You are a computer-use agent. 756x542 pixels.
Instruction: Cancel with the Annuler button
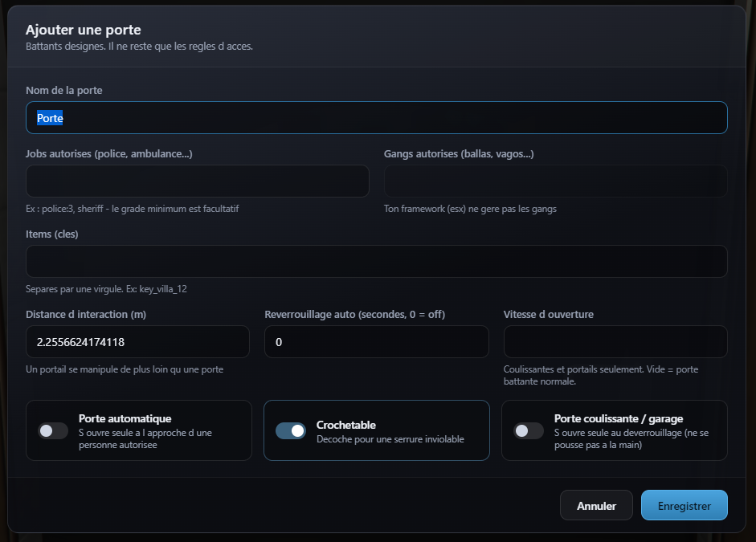596,505
